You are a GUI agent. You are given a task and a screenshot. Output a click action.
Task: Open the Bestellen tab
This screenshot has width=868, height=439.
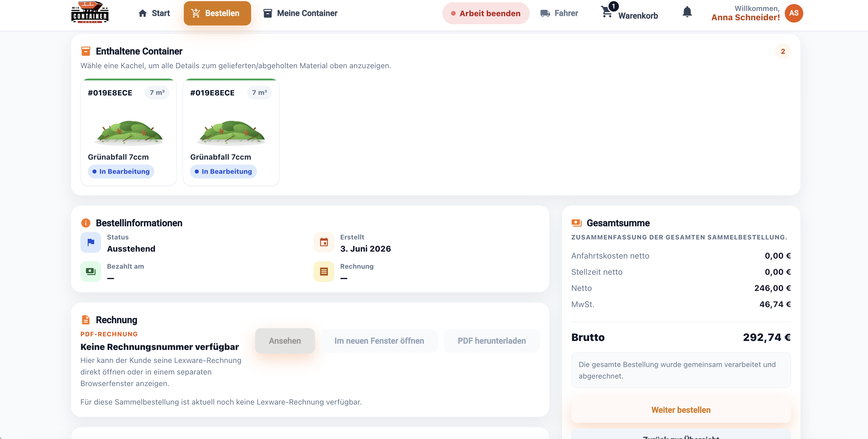(x=217, y=13)
